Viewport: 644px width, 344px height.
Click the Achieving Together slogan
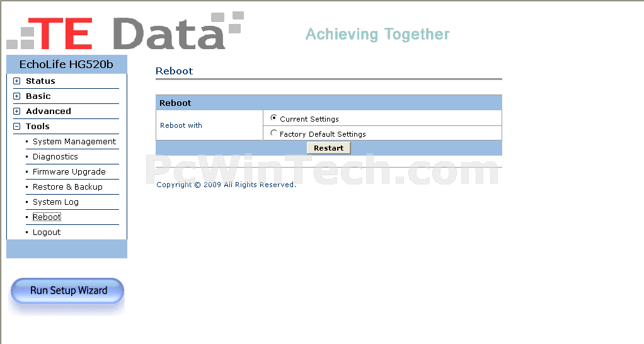[377, 35]
